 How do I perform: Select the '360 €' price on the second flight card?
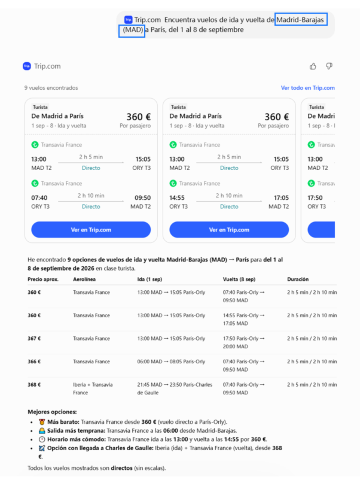tap(277, 117)
